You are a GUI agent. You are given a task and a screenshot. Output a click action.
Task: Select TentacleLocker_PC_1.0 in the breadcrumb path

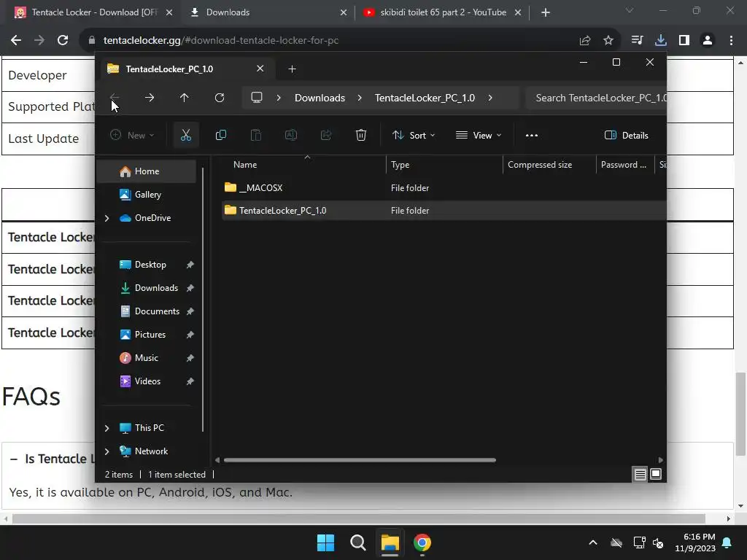click(425, 98)
